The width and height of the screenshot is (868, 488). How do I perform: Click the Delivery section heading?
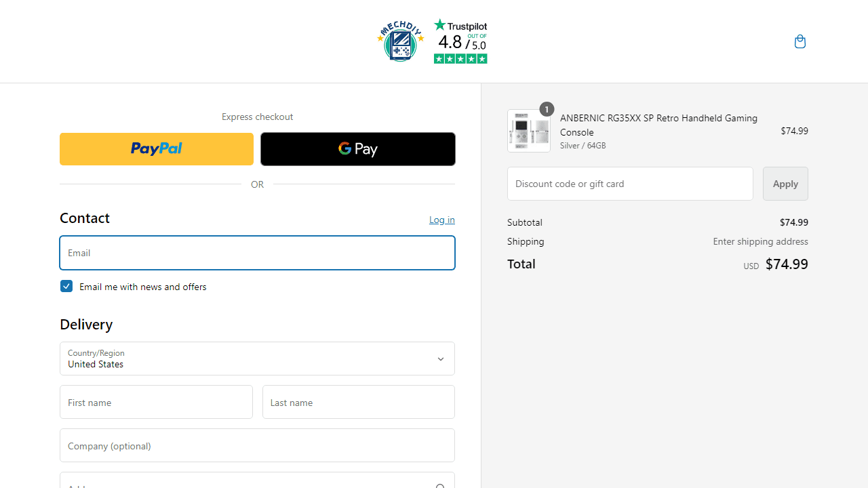pos(86,324)
